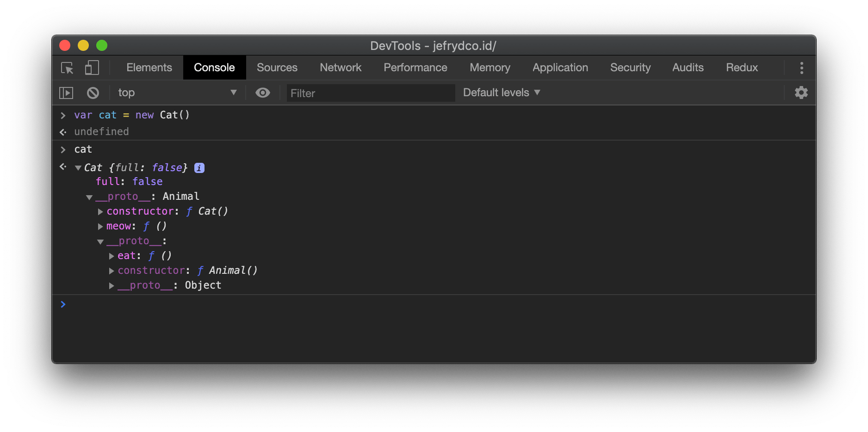Switch to the Elements tab

[x=149, y=68]
